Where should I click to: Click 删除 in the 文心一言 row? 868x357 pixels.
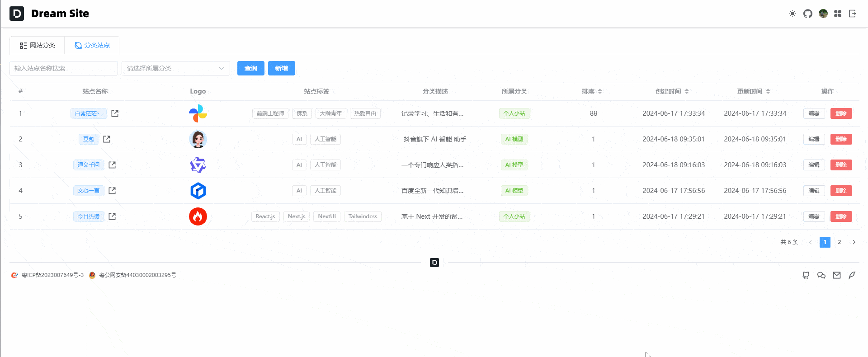[x=841, y=191]
